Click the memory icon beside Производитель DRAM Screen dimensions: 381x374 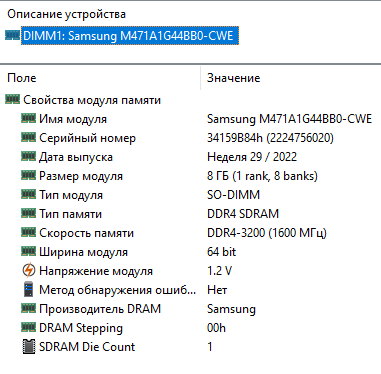(28, 308)
